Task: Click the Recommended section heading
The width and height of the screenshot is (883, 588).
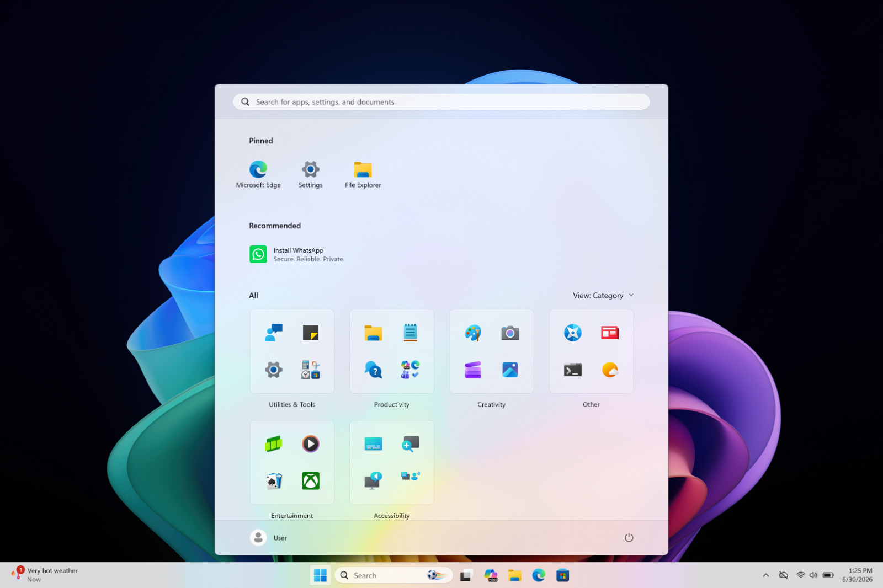Action: point(275,226)
